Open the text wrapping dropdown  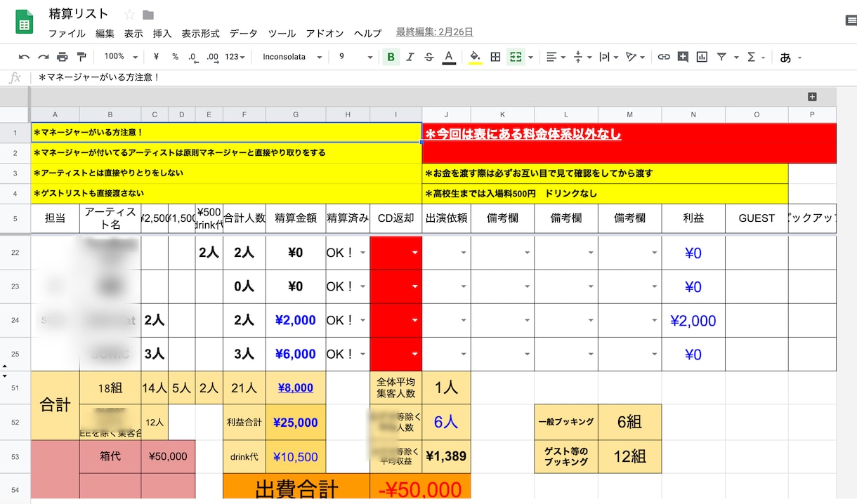(x=608, y=57)
